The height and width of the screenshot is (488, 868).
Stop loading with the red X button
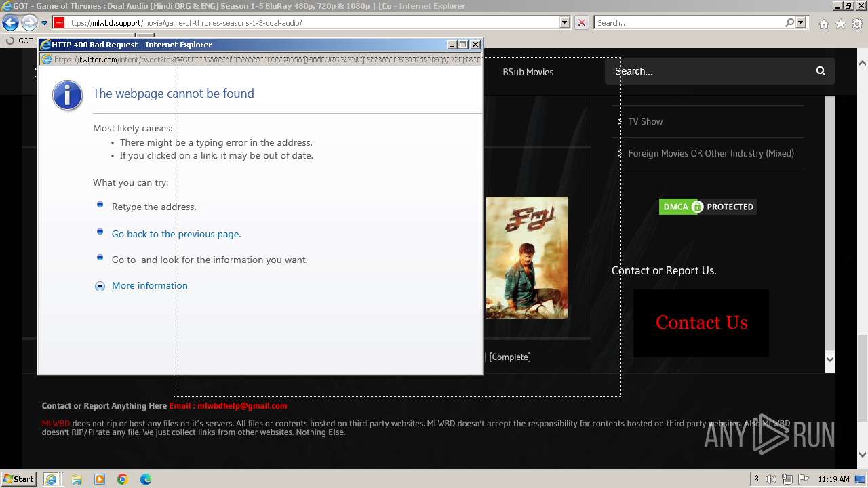(x=581, y=23)
